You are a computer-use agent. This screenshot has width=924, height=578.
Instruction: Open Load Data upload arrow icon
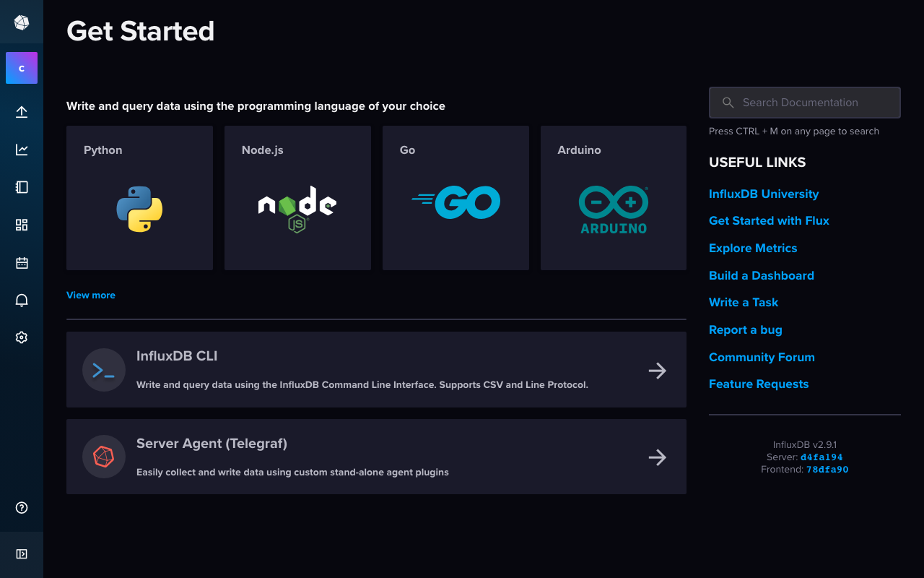click(x=22, y=112)
